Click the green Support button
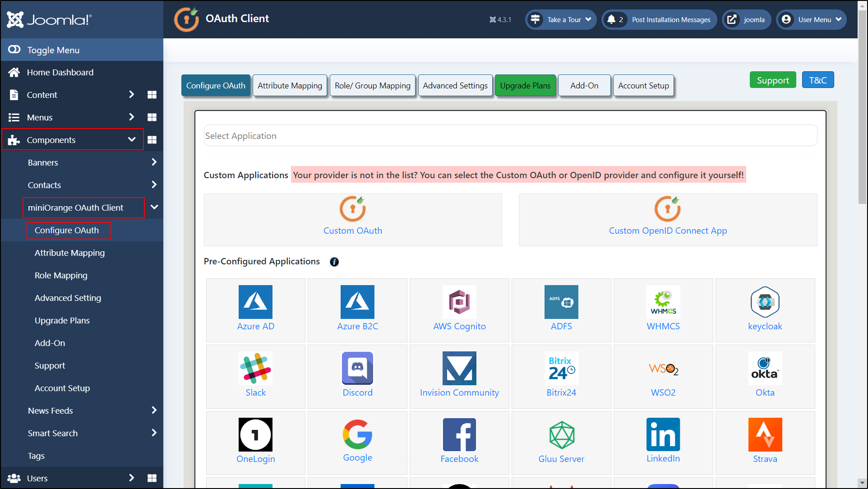Viewport: 868px width, 489px height. [773, 80]
